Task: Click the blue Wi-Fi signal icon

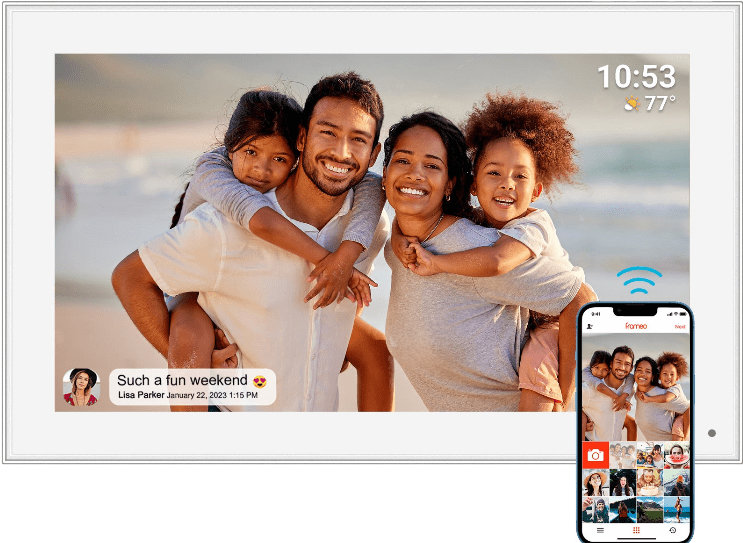Action: point(639,280)
